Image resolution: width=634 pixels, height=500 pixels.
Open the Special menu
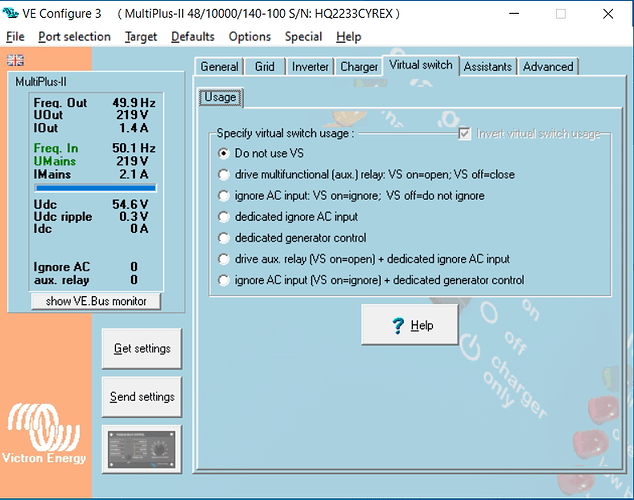point(303,37)
